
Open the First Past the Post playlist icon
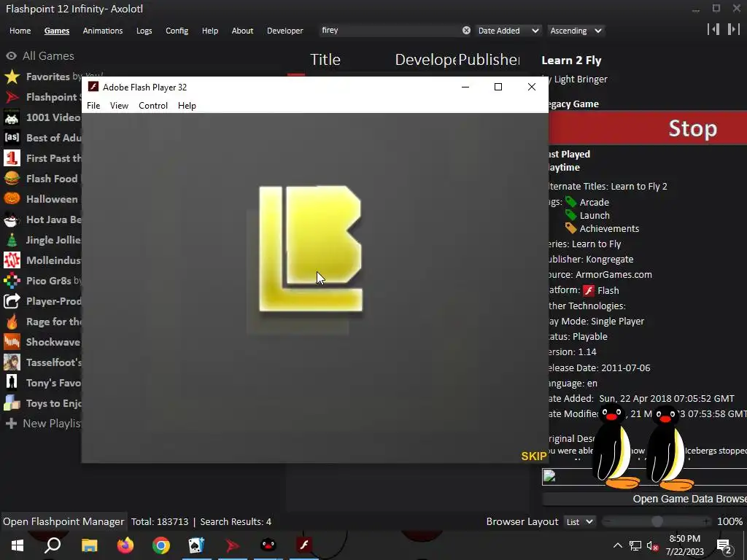12,158
